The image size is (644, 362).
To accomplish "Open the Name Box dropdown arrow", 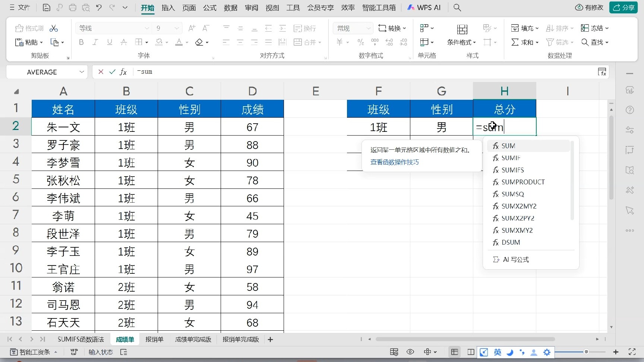I will point(82,72).
